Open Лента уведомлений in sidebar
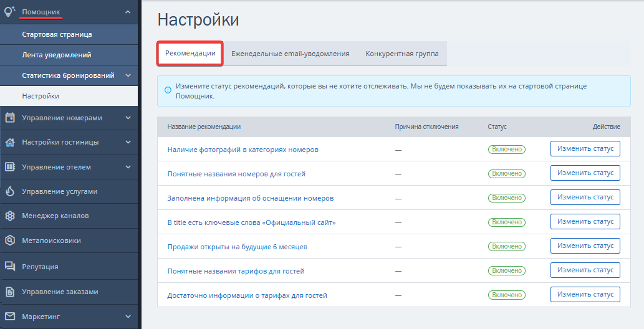The image size is (644, 329). tap(69, 55)
